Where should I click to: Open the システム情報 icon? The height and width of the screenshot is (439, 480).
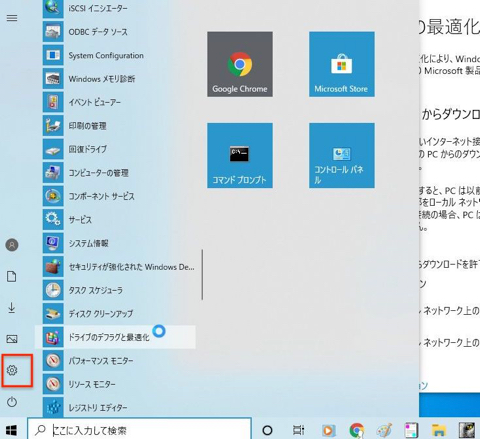tap(53, 243)
